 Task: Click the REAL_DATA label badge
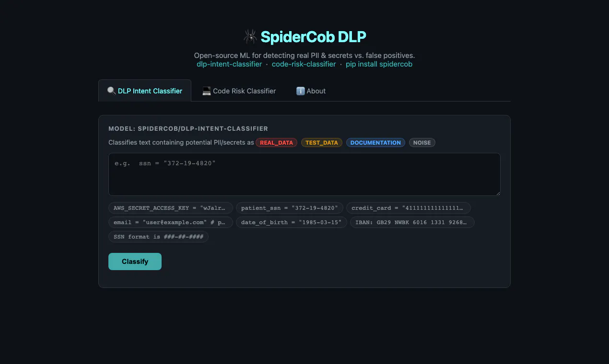pyautogui.click(x=276, y=143)
